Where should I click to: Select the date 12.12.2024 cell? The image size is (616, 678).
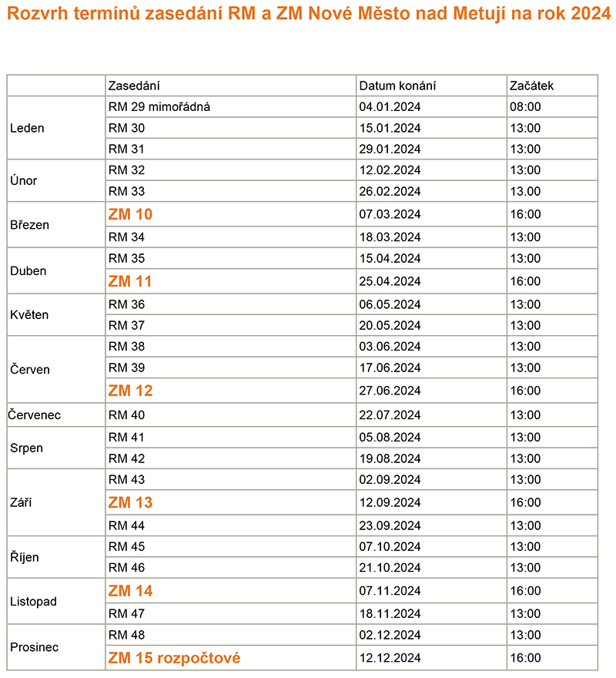431,658
